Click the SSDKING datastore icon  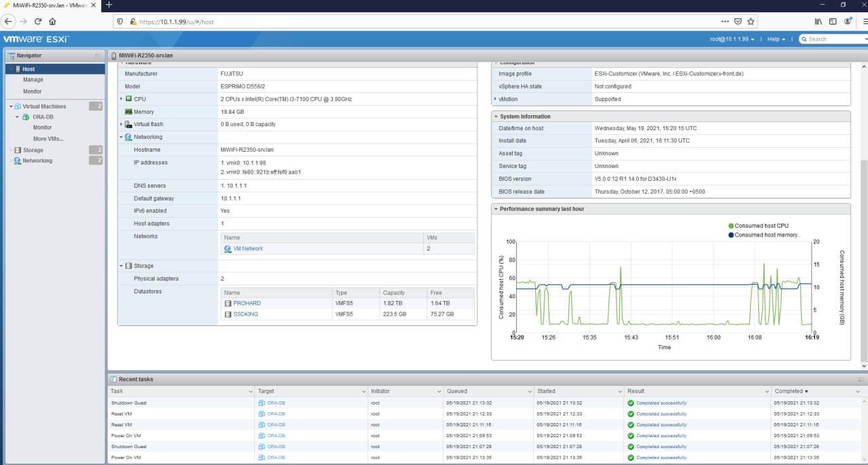[x=228, y=315]
